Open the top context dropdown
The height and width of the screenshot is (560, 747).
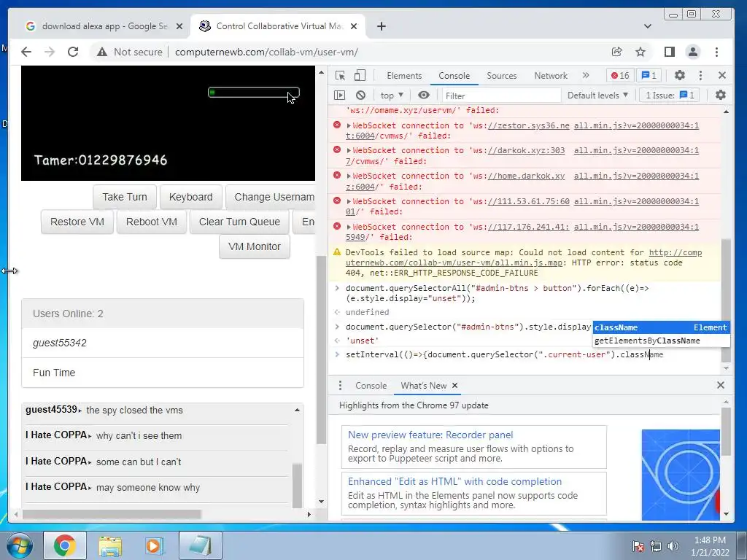pos(392,96)
